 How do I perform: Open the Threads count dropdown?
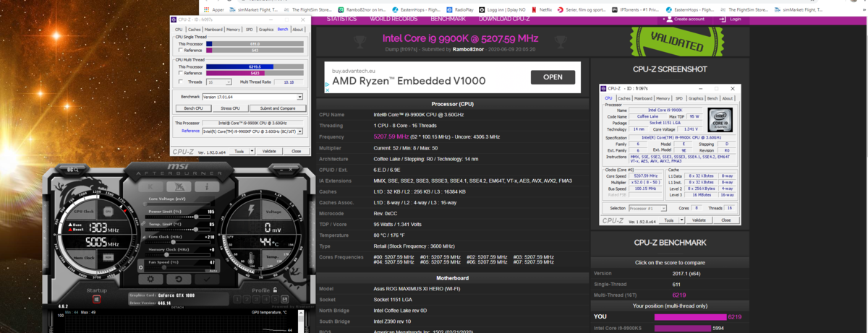click(x=219, y=82)
